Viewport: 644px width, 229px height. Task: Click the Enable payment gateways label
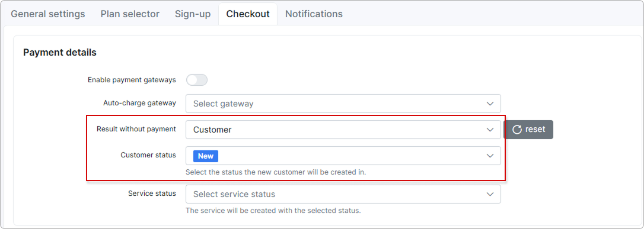click(132, 80)
